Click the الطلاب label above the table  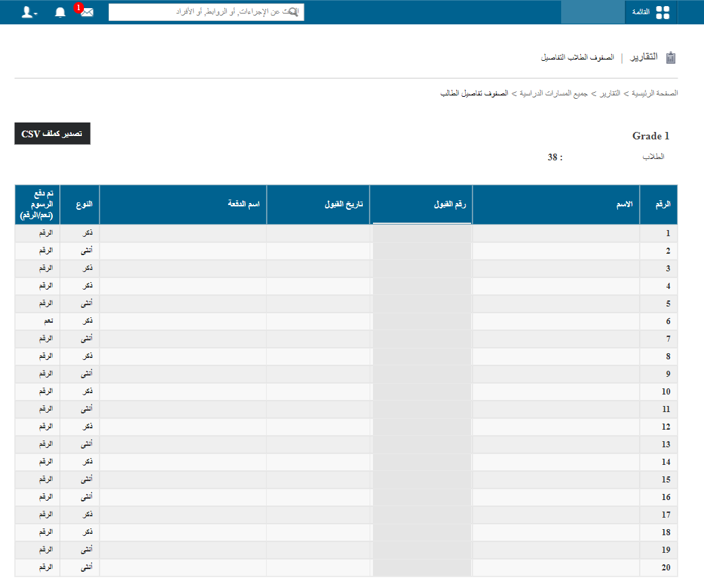tap(653, 157)
